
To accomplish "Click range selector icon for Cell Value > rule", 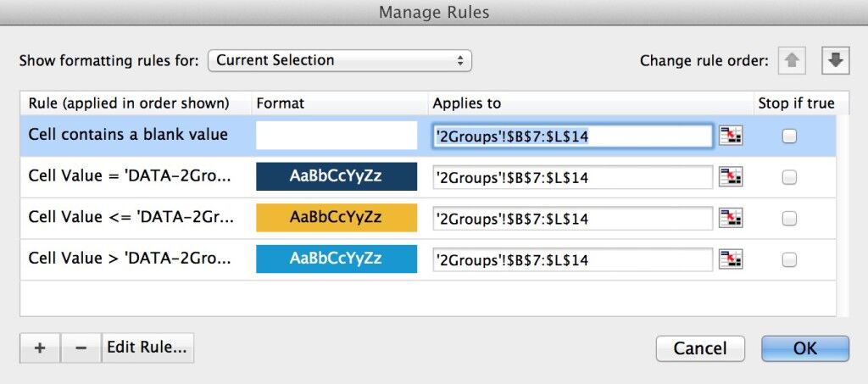I will coord(729,259).
